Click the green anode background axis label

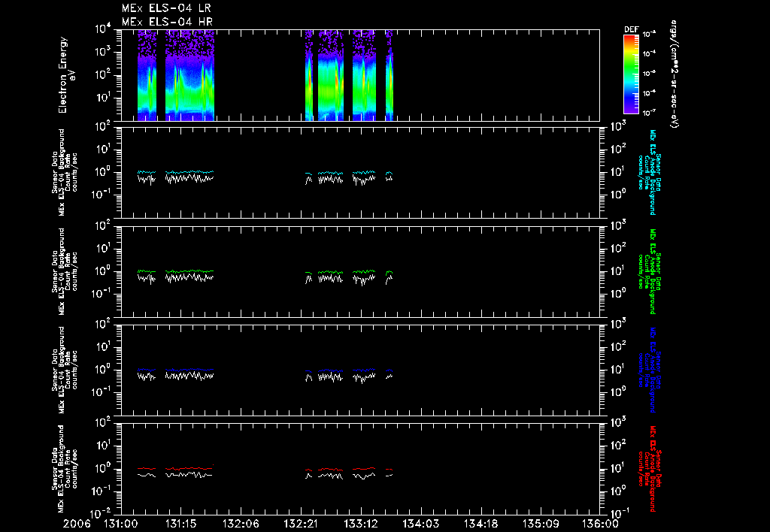coord(649,271)
